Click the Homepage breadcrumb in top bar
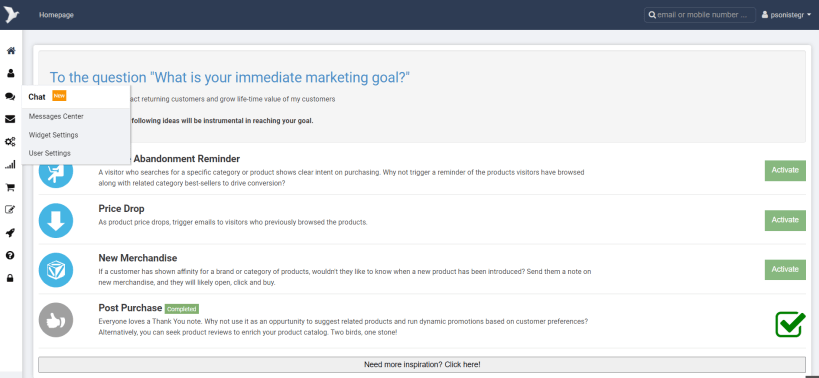This screenshot has height=378, width=819. click(56, 15)
